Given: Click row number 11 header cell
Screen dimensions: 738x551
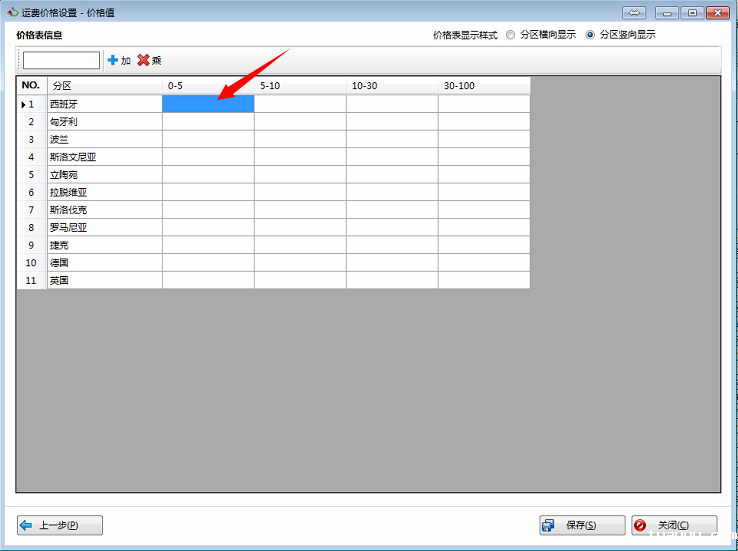Looking at the screenshot, I should coord(32,280).
